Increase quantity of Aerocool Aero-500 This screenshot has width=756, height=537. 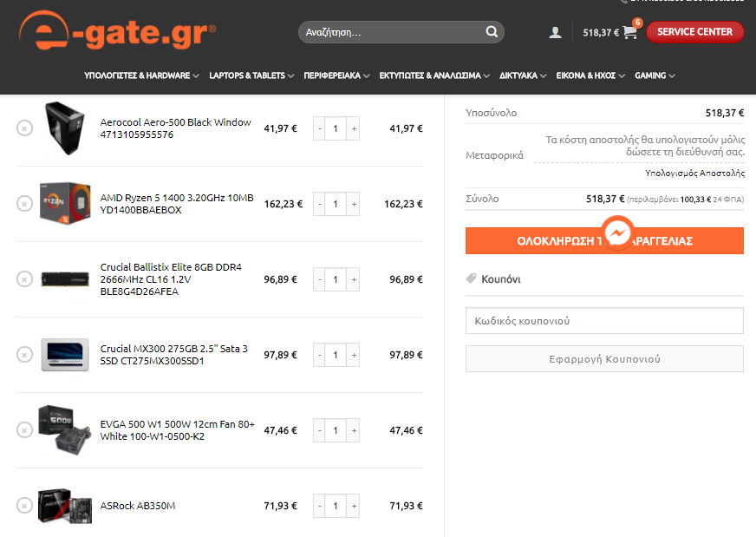click(354, 128)
